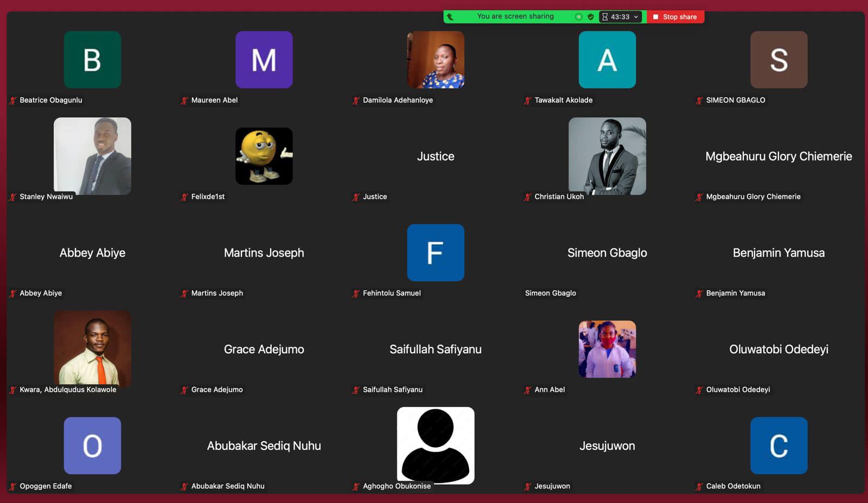Click the arrow icon on sharing bar
Screen dimensions: 868x503
450,17
